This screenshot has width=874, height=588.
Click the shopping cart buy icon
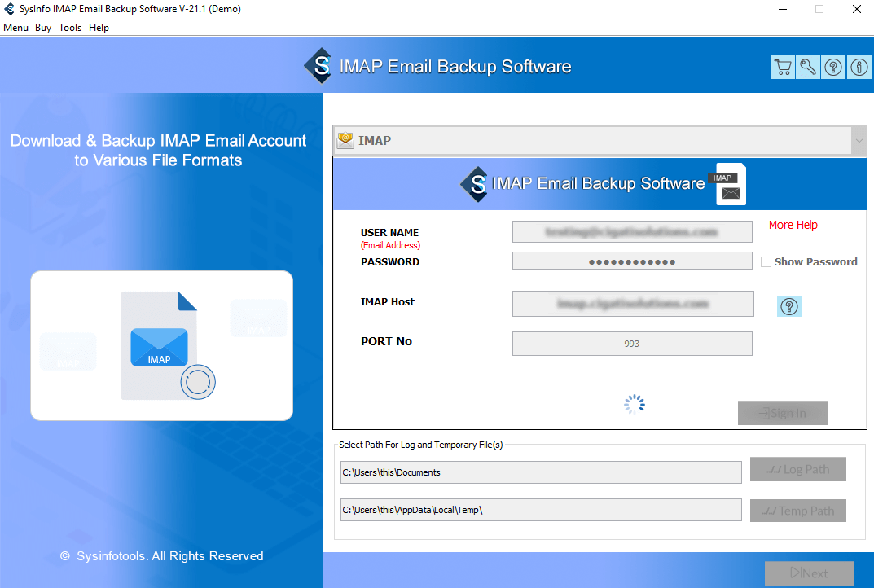tap(782, 68)
